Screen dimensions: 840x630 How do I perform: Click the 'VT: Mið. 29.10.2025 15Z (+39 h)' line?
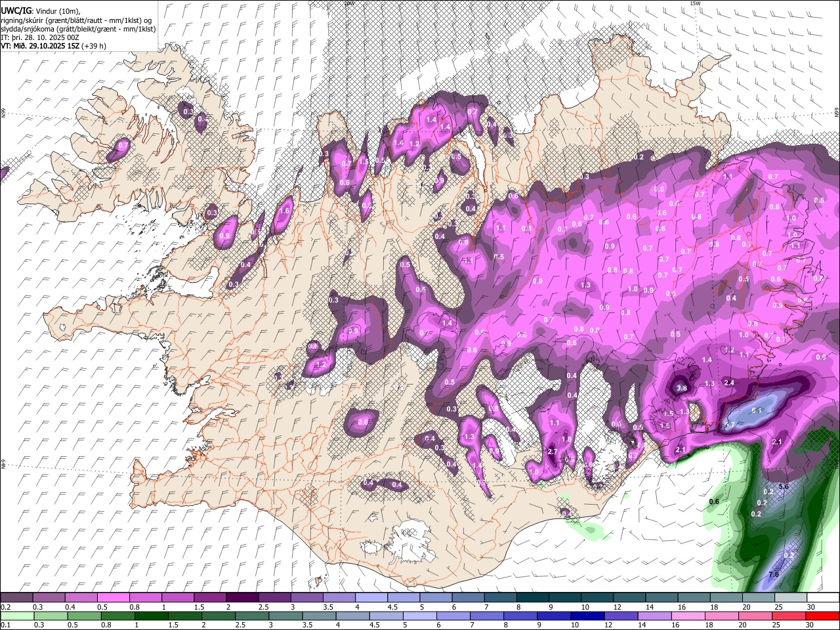coord(53,46)
